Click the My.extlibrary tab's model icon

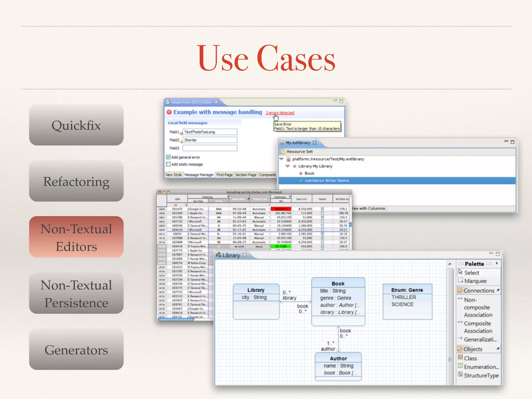click(x=282, y=143)
